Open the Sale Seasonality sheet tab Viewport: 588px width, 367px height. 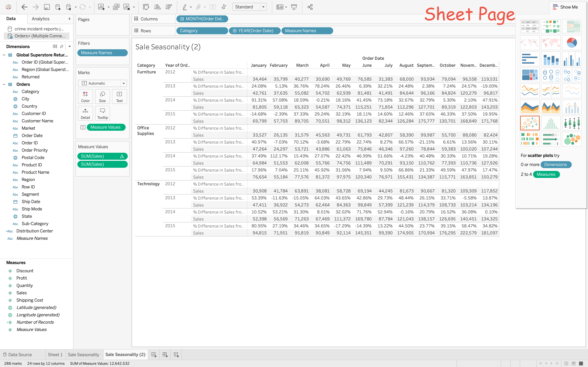tap(83, 355)
